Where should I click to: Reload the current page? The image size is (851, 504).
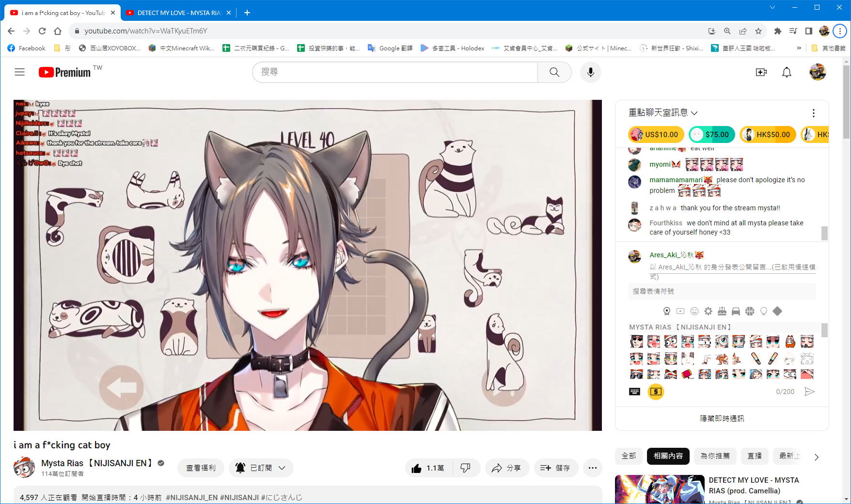42,31
